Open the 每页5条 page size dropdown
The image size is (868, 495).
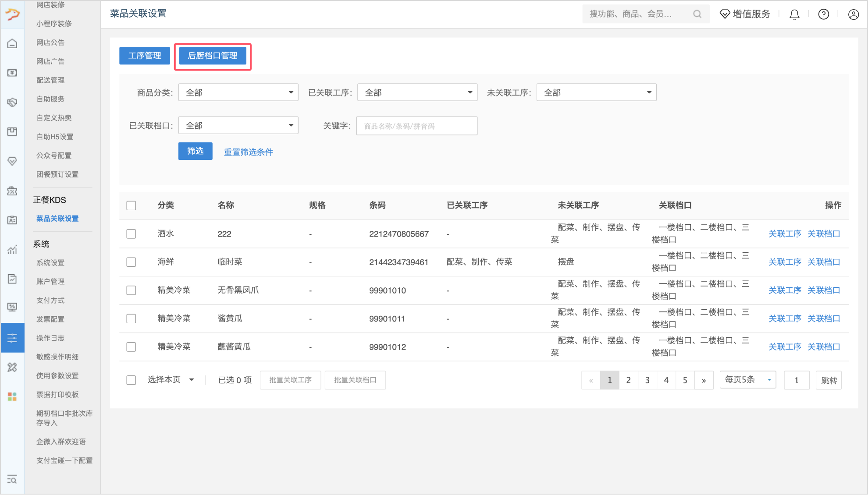748,380
